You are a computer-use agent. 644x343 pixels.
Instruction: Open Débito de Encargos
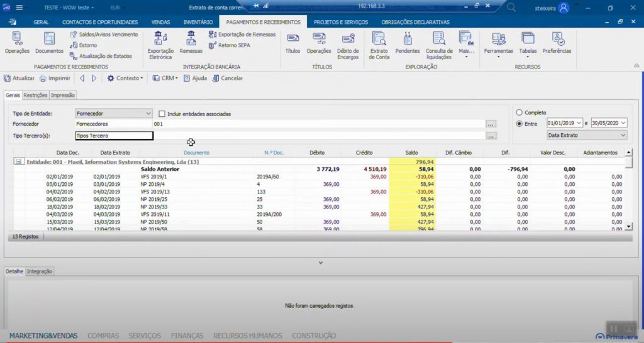348,45
